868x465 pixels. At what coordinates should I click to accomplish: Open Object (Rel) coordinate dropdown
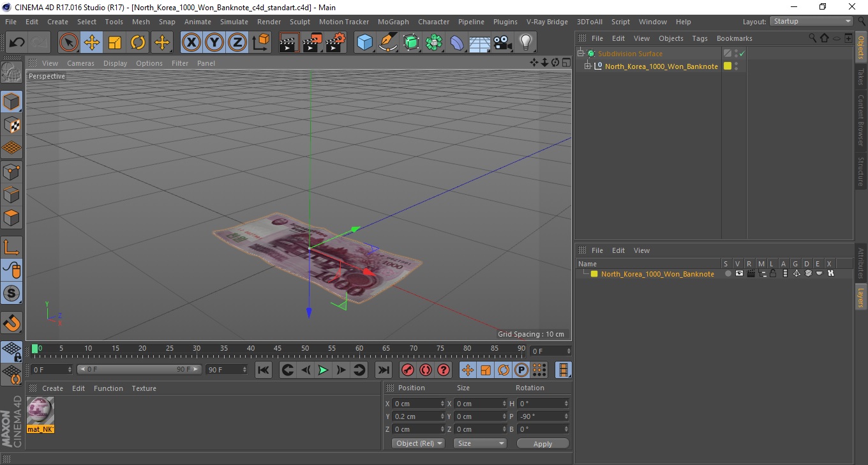[x=419, y=443]
